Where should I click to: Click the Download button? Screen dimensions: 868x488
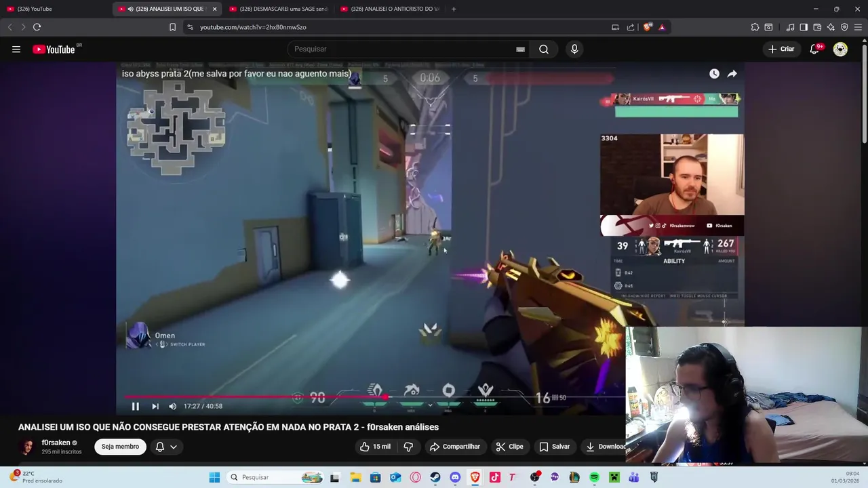click(606, 447)
